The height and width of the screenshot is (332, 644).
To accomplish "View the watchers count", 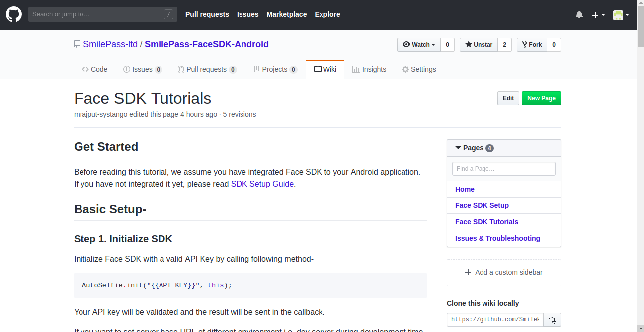I will [447, 45].
